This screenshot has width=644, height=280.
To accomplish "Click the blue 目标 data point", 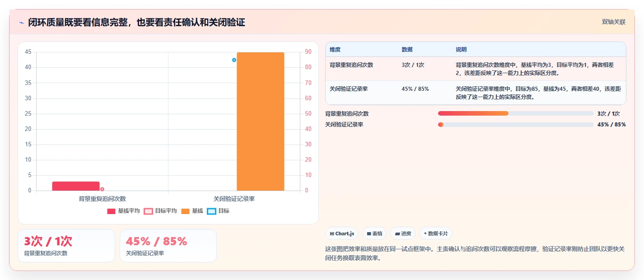I will pyautogui.click(x=234, y=60).
